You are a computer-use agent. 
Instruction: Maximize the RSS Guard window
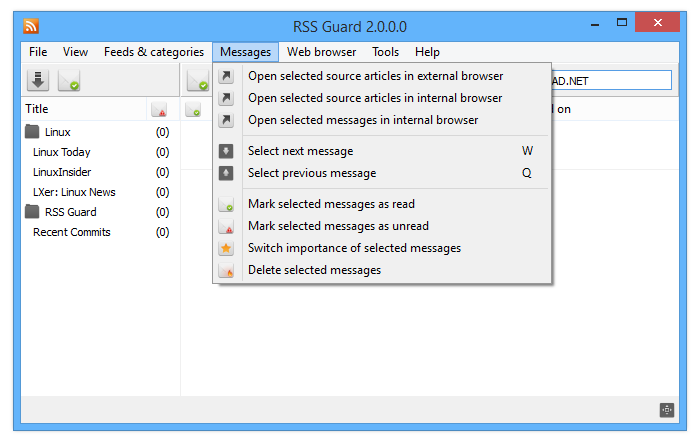(x=622, y=22)
